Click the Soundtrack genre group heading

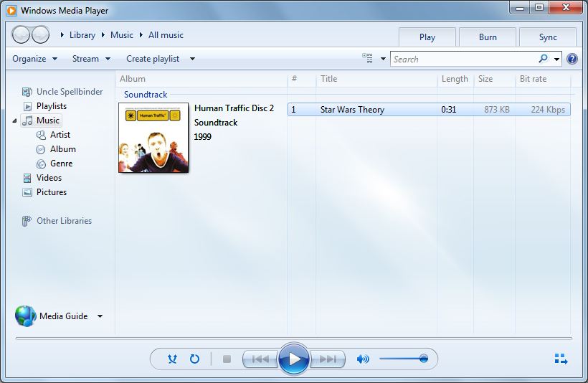(x=146, y=95)
